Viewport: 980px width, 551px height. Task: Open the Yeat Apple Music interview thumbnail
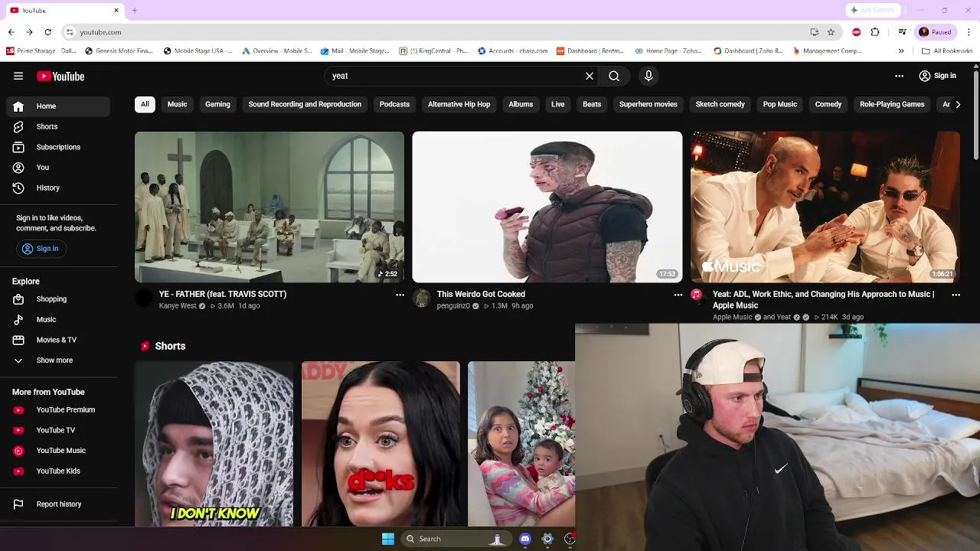pyautogui.click(x=825, y=207)
